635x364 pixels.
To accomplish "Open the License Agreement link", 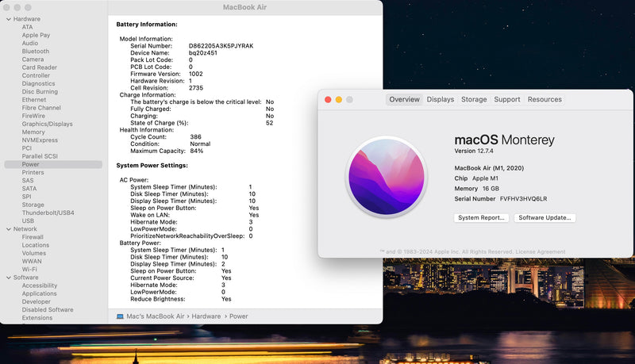I will click(x=542, y=251).
